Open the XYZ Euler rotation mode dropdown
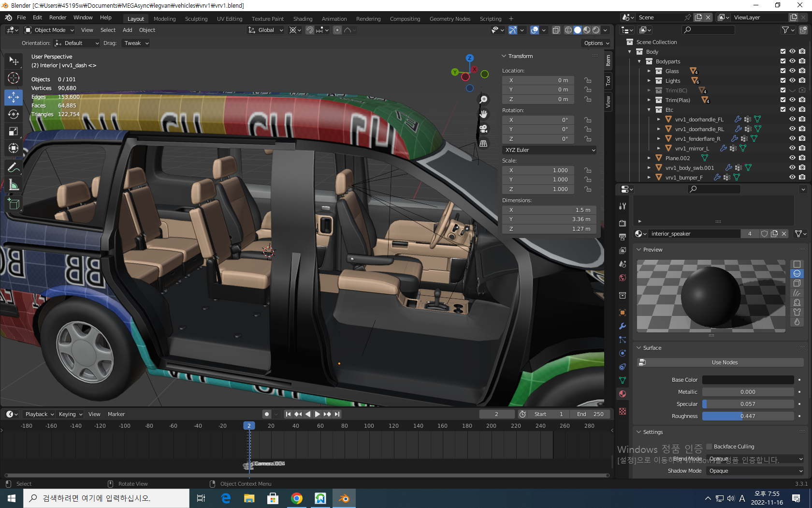Screen dimensions: 812x508 coord(550,150)
